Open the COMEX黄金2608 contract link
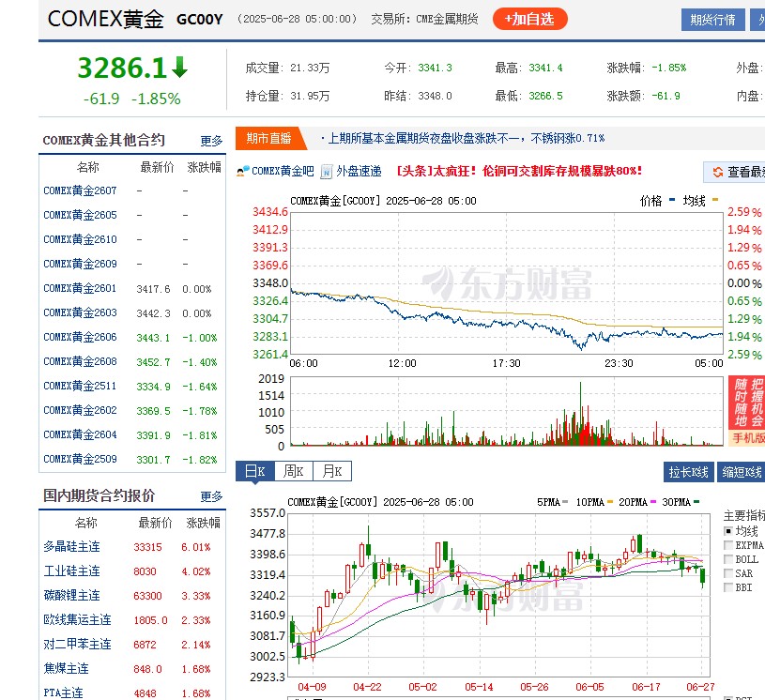The image size is (765, 700). click(x=80, y=361)
